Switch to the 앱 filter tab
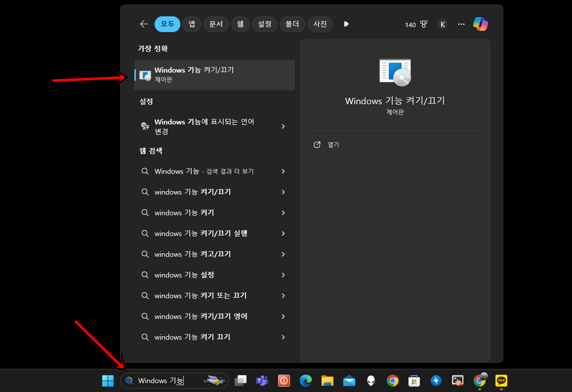This screenshot has width=572, height=392. tap(192, 24)
